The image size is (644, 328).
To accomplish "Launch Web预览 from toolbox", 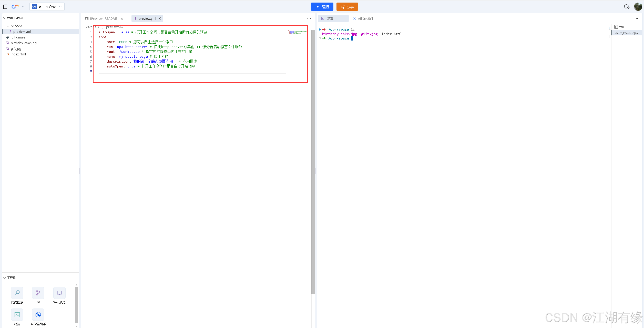I will pyautogui.click(x=59, y=293).
